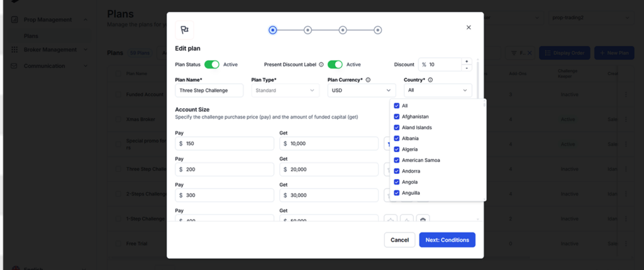
Task: Toggle the Plan Status switch
Action: point(211,64)
